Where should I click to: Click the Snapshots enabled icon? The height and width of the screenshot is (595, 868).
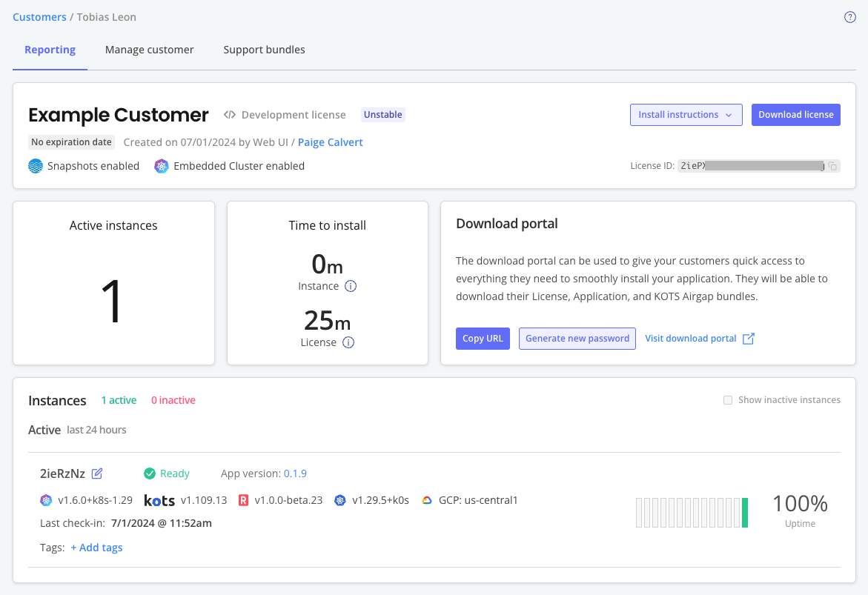[35, 166]
